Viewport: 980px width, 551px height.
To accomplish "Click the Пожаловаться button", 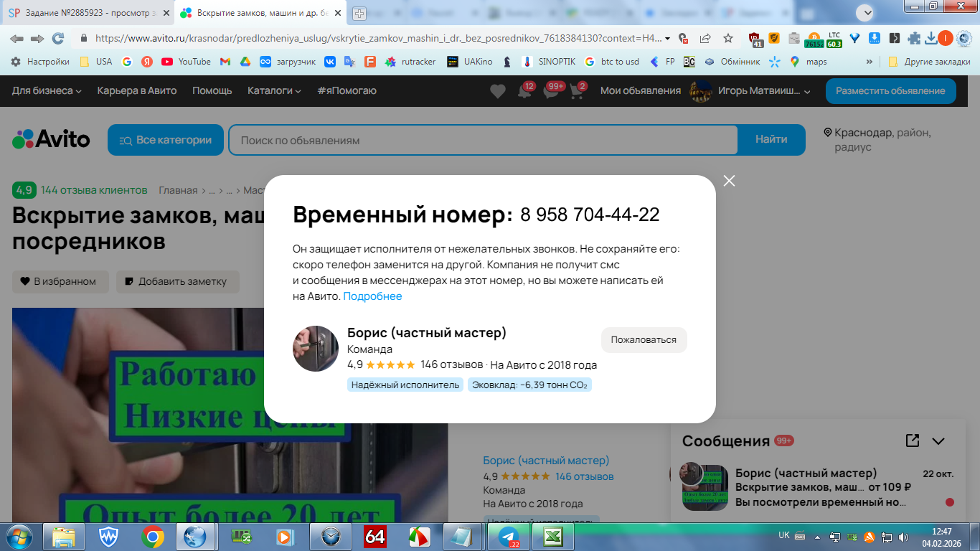I will point(644,340).
